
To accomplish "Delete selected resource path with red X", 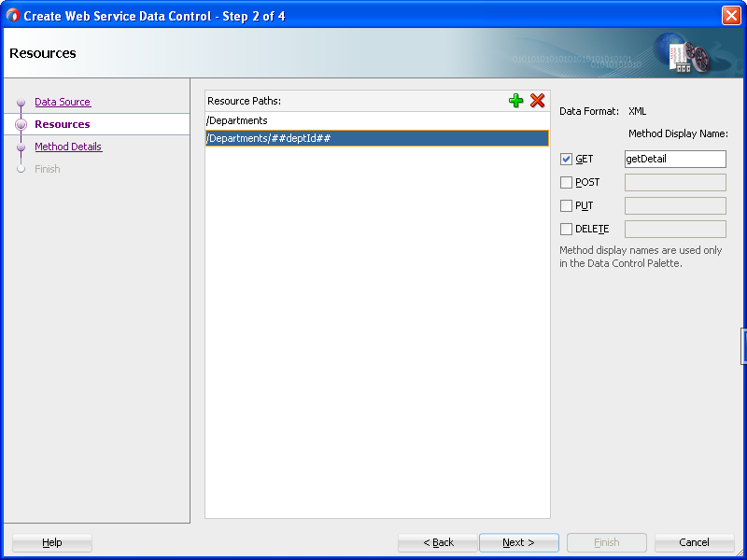I will pyautogui.click(x=538, y=101).
